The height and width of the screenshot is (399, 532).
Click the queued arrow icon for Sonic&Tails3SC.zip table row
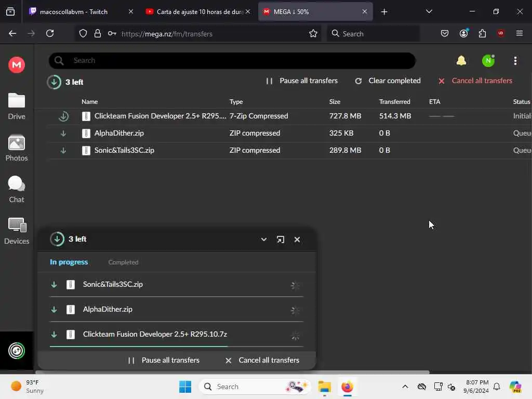click(x=63, y=150)
